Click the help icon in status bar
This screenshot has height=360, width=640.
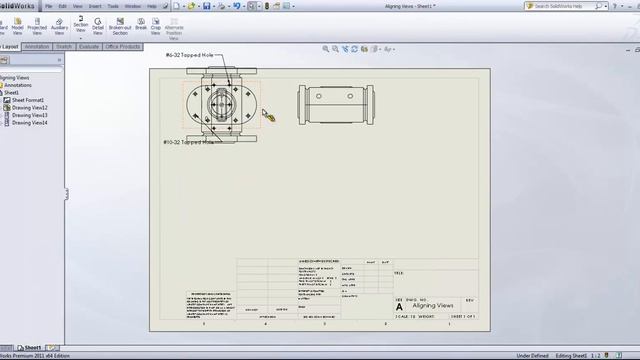(x=619, y=356)
